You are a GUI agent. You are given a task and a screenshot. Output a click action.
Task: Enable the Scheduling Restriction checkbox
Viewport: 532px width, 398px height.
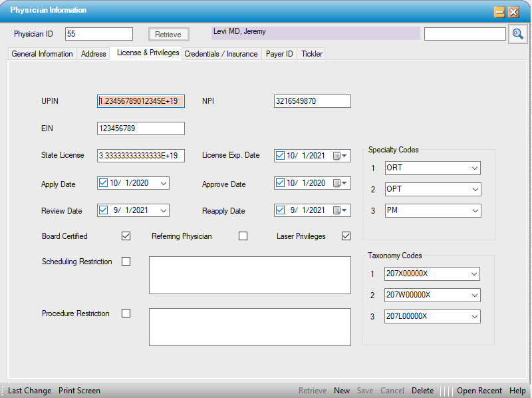[126, 262]
